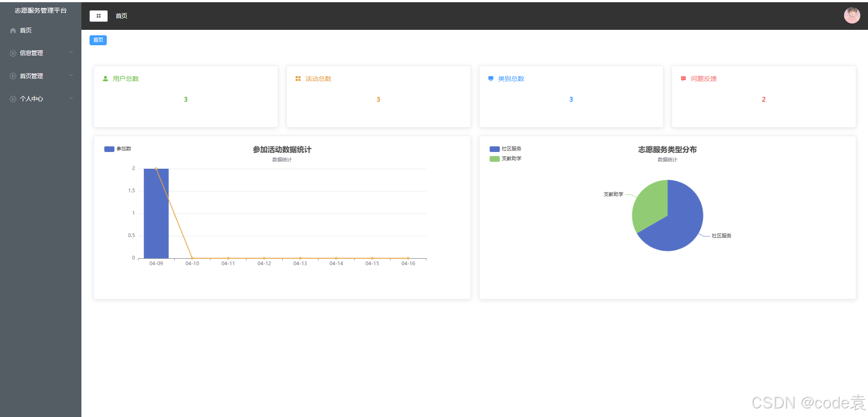The image size is (868, 417).
Task: Click the blue value 3 in 类别总数 card
Action: click(571, 100)
